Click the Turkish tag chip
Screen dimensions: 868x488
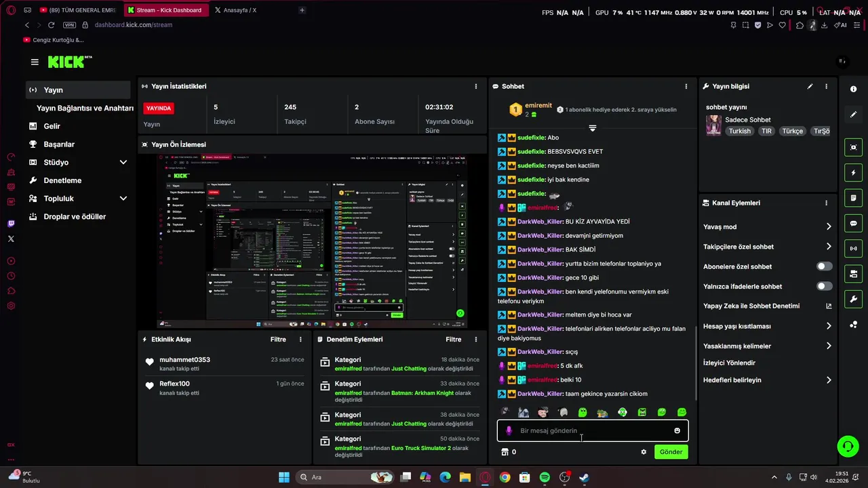(x=740, y=131)
